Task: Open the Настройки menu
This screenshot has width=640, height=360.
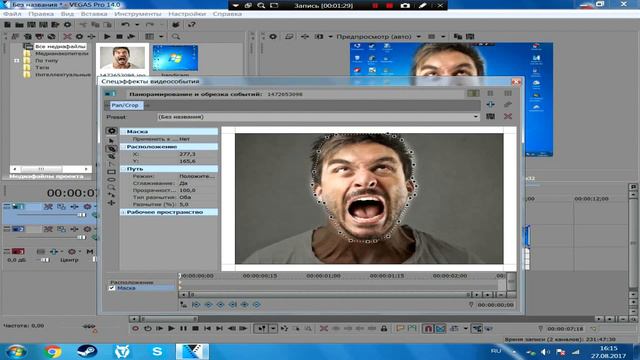Action: click(187, 14)
